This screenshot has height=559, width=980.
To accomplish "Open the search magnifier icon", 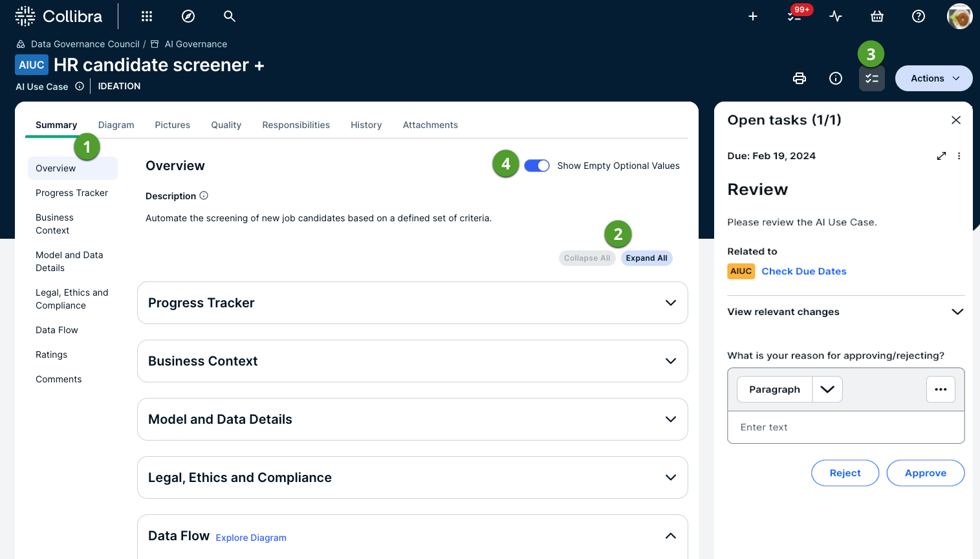I will tap(229, 16).
